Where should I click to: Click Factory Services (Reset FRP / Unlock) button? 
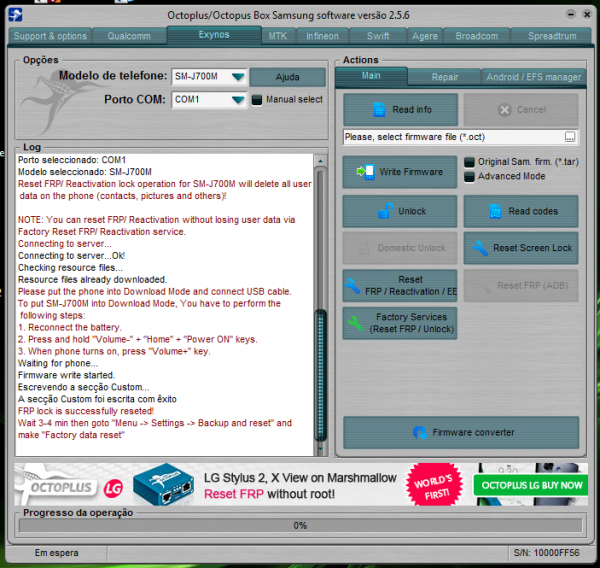click(400, 323)
